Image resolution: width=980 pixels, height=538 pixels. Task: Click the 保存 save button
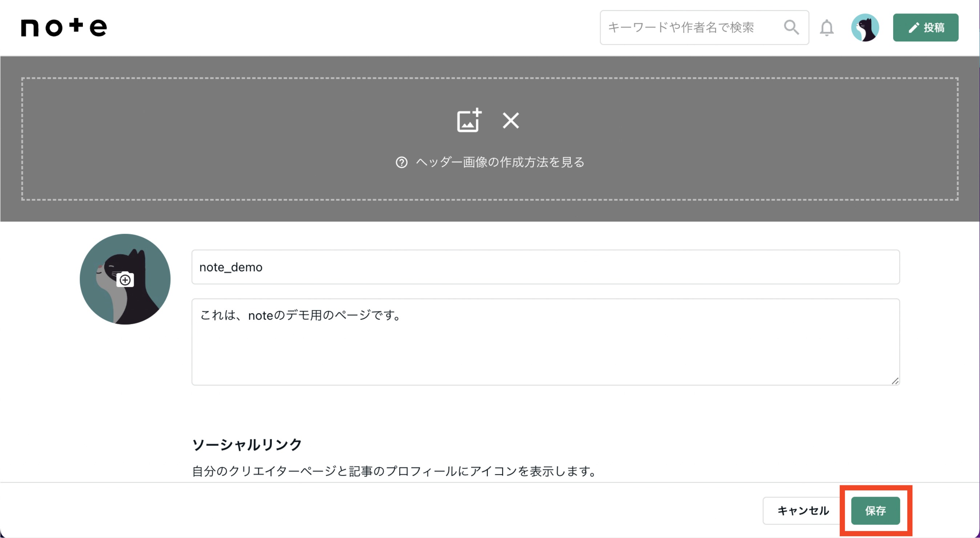point(875,511)
